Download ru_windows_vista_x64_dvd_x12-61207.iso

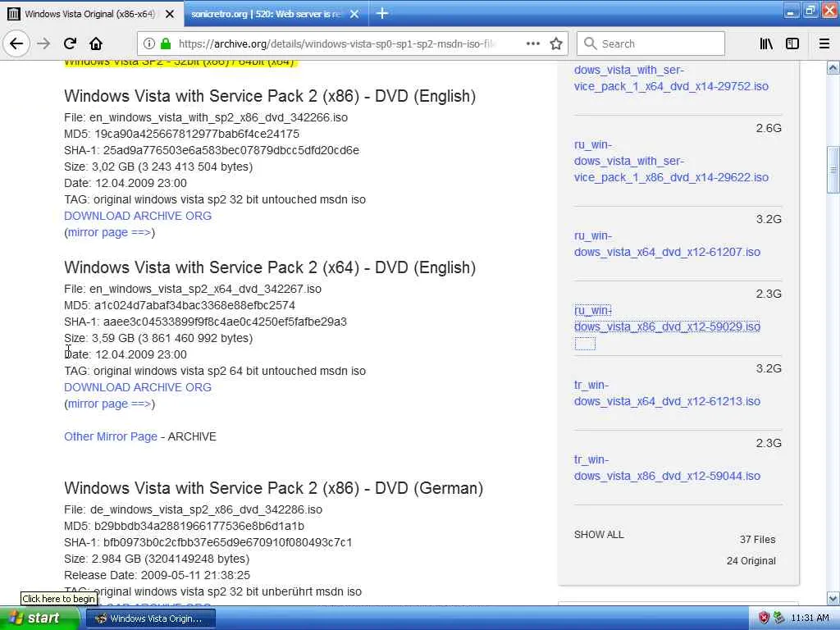tap(667, 244)
